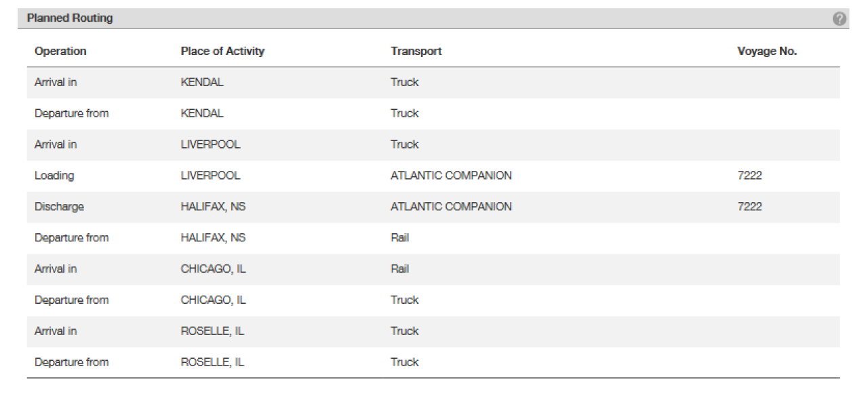Click the ATLANTIC COMPANION vessel name

tap(450, 176)
